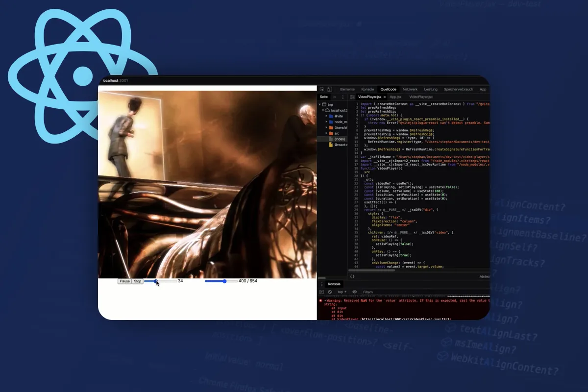Open the App.jsx file tab
This screenshot has height=392, width=588.
pyautogui.click(x=395, y=97)
